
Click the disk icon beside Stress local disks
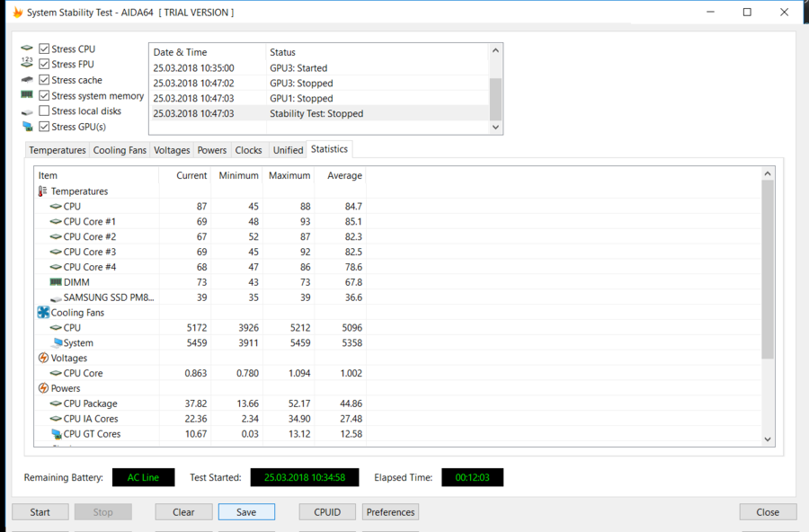tap(27, 112)
